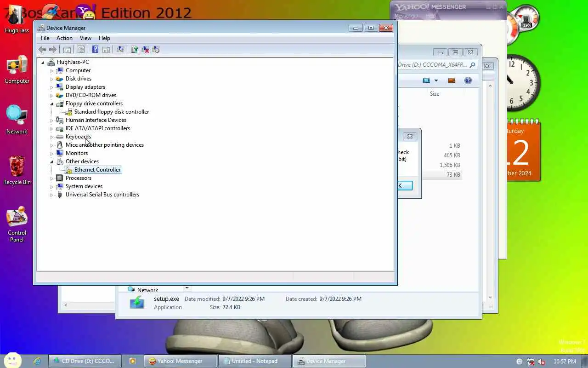Click the Explorer help icon
This screenshot has width=588, height=368.
[x=468, y=80]
